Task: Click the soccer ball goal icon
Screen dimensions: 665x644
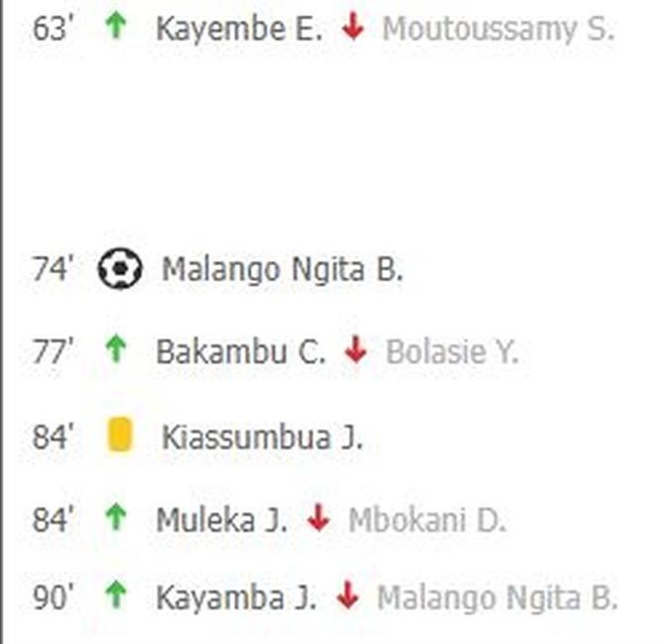Action: tap(120, 268)
